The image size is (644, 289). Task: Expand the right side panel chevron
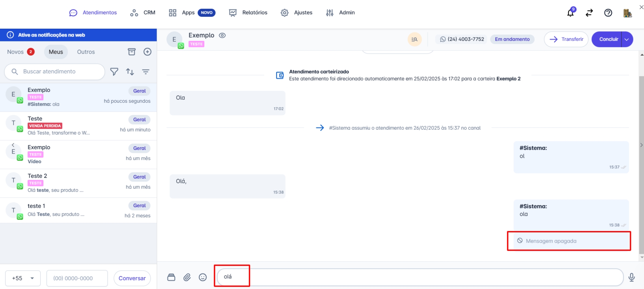(641, 145)
